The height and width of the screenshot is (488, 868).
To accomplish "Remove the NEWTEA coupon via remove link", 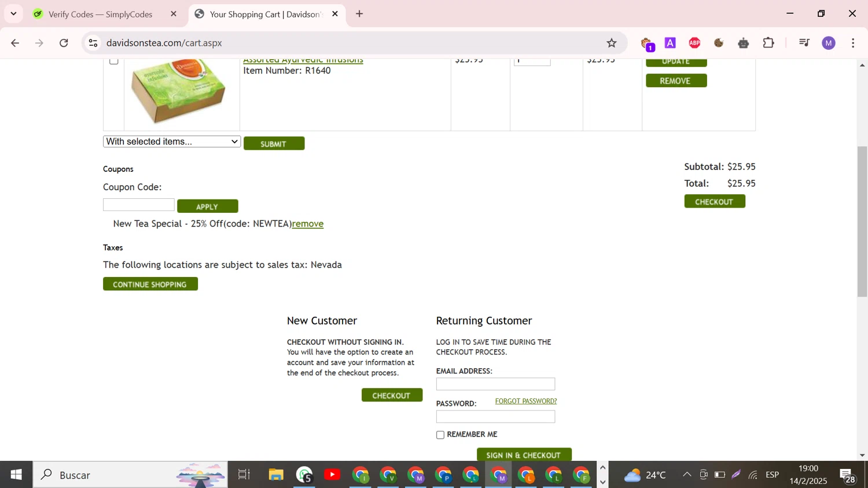I will point(307,224).
